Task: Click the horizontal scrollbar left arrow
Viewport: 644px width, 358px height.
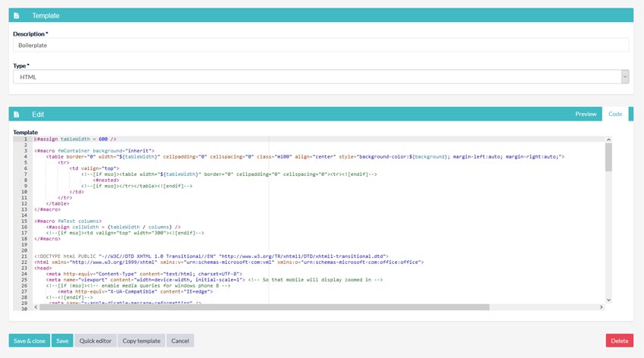Action: [x=36, y=307]
